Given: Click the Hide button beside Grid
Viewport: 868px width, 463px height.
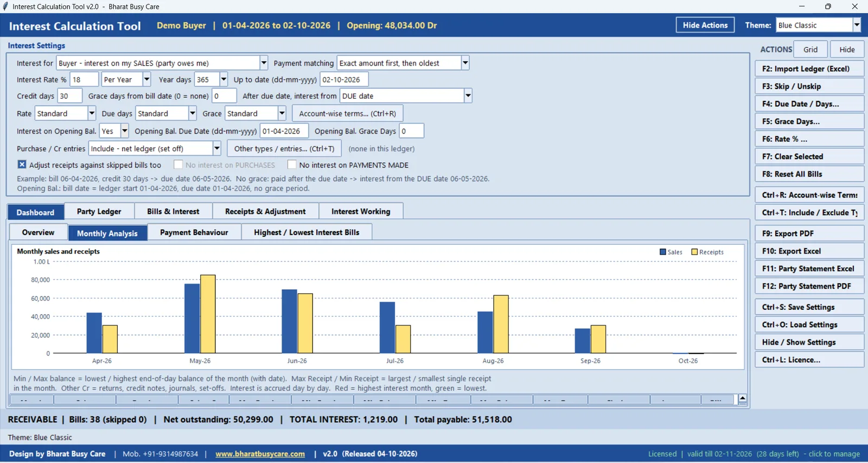Looking at the screenshot, I should click(x=847, y=49).
